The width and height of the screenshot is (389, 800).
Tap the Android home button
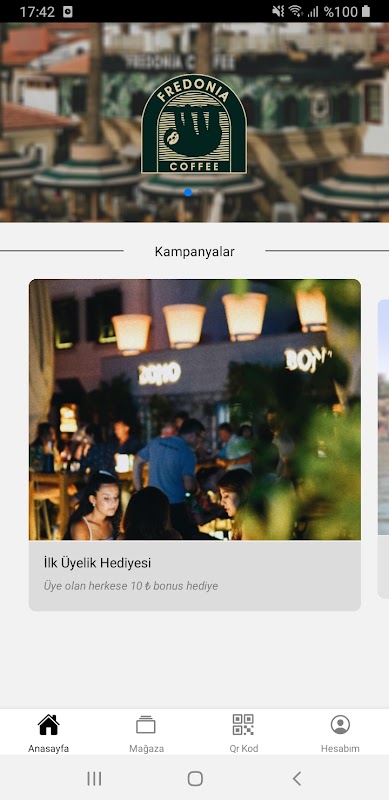(195, 779)
